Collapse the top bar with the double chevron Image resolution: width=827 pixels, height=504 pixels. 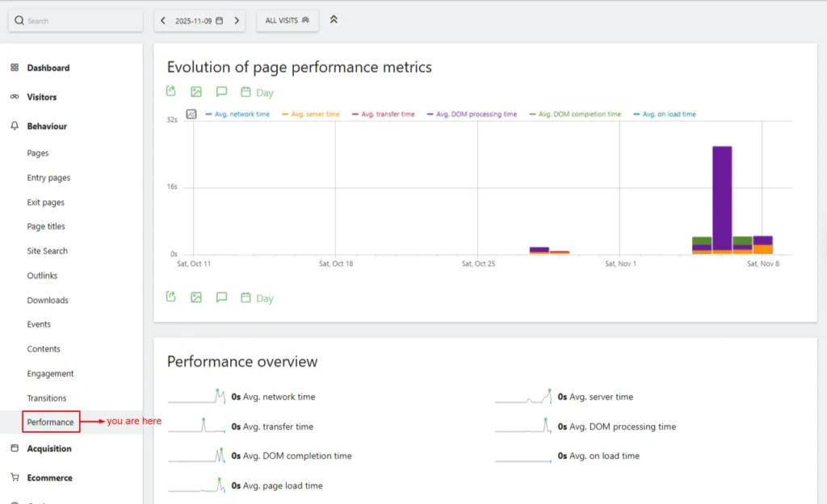tap(334, 19)
